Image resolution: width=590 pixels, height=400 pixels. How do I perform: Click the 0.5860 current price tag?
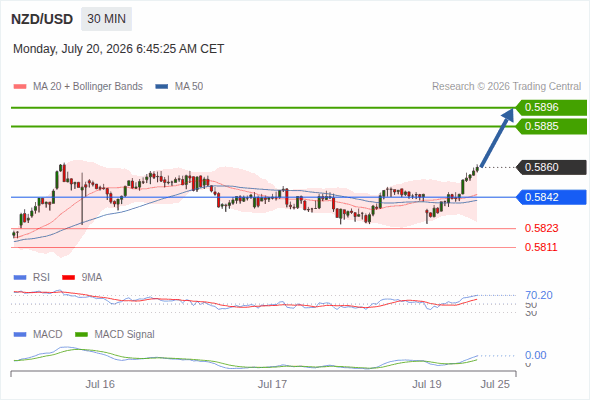[551, 167]
